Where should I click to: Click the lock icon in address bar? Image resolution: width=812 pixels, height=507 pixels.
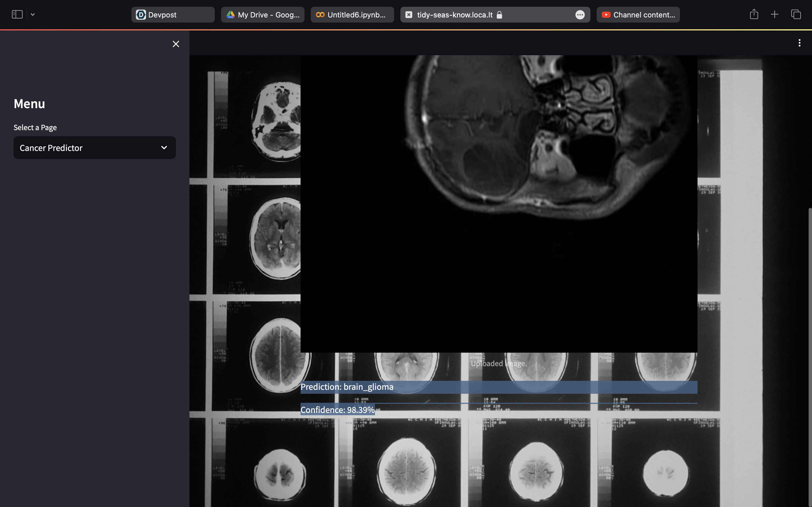(499, 15)
